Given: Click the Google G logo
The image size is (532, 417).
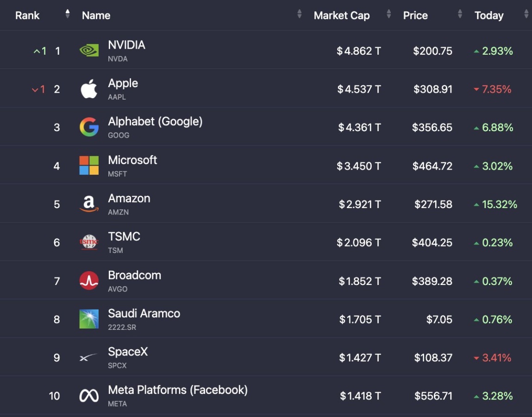Looking at the screenshot, I should click(x=89, y=127).
